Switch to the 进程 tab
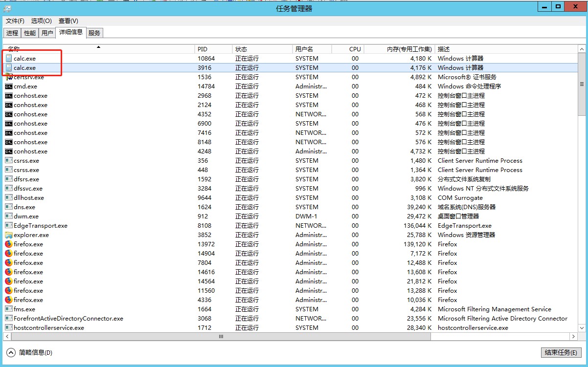 click(x=12, y=33)
